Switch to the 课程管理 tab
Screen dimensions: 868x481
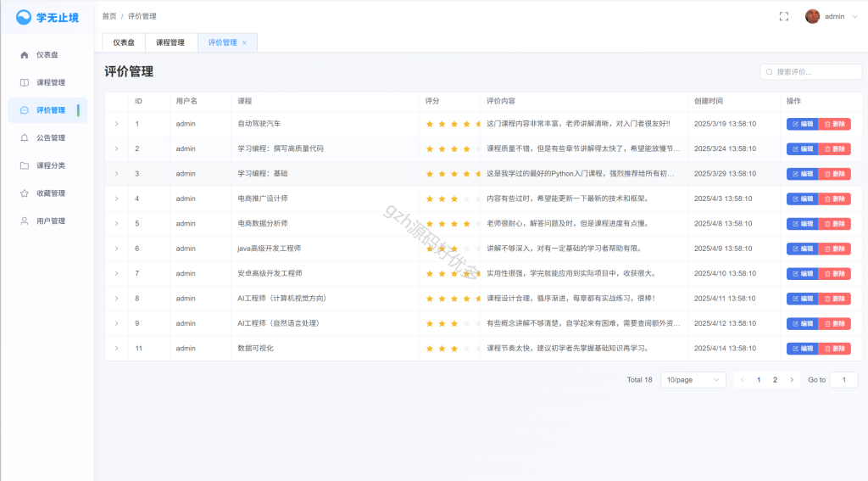[x=170, y=42]
